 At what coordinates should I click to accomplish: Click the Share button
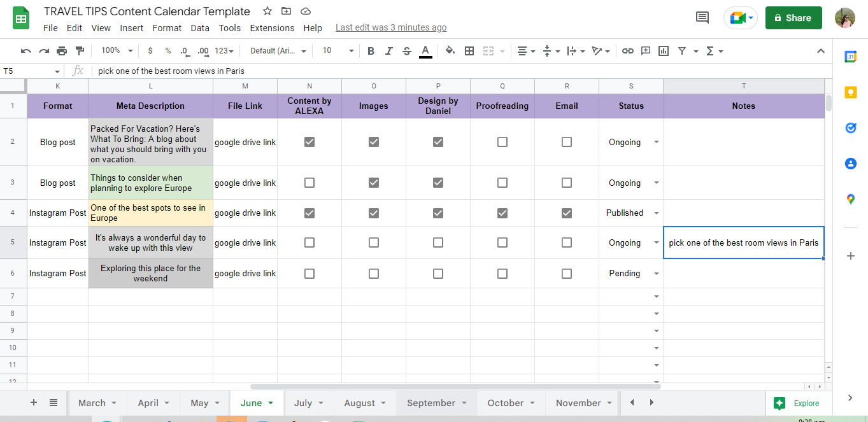coord(793,18)
